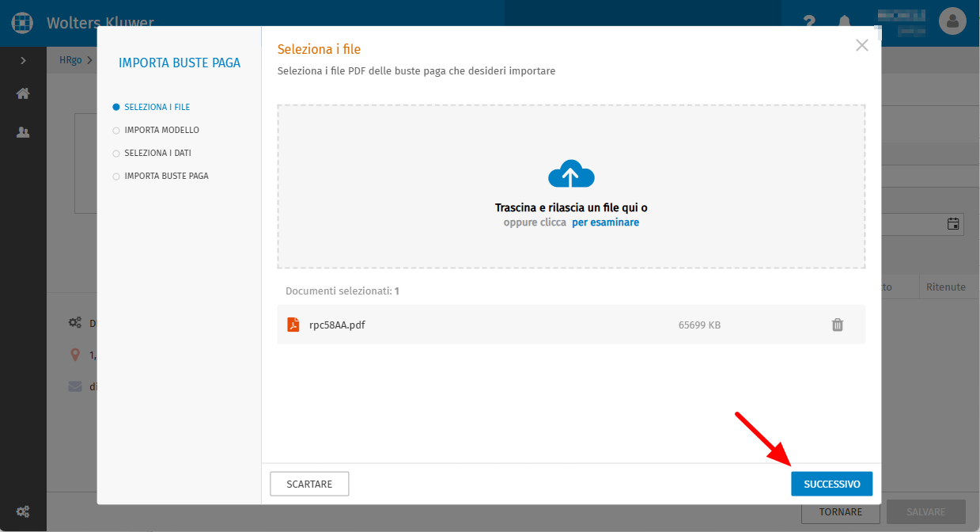Image resolution: width=980 pixels, height=532 pixels.
Task: Click the Wolters Kluwer logo icon
Action: (x=22, y=21)
